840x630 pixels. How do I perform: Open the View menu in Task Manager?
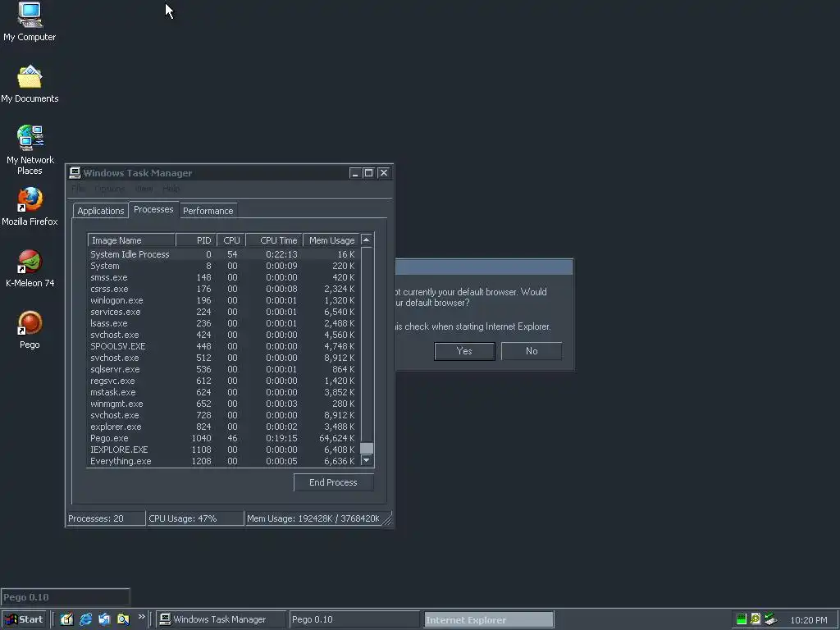[x=144, y=189]
